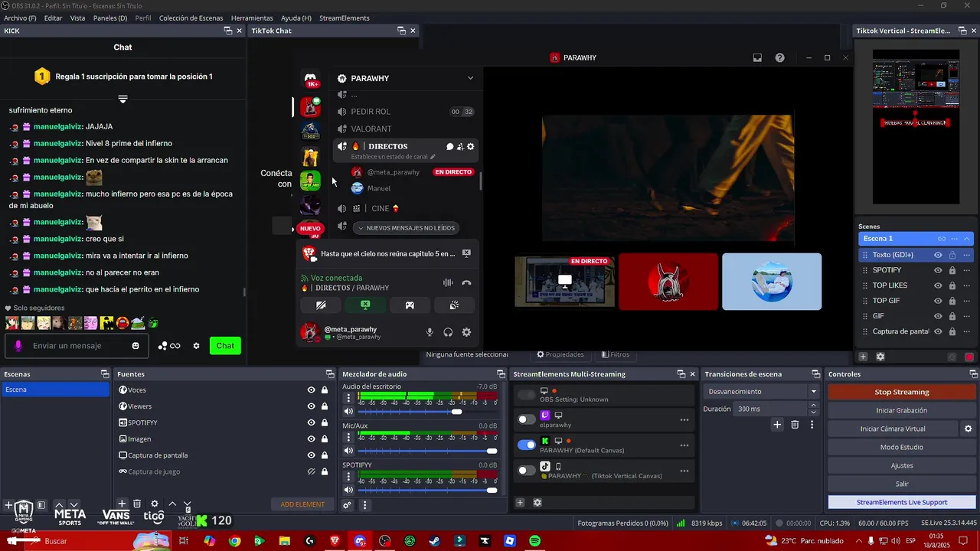This screenshot has height=551, width=980.
Task: Click Iniciar Grabación button
Action: [902, 410]
